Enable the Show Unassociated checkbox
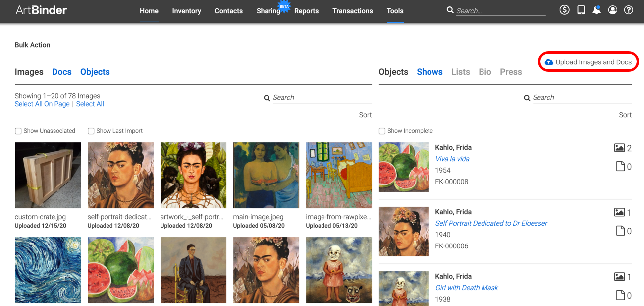Viewport: 644px width, 306px height. click(18, 131)
